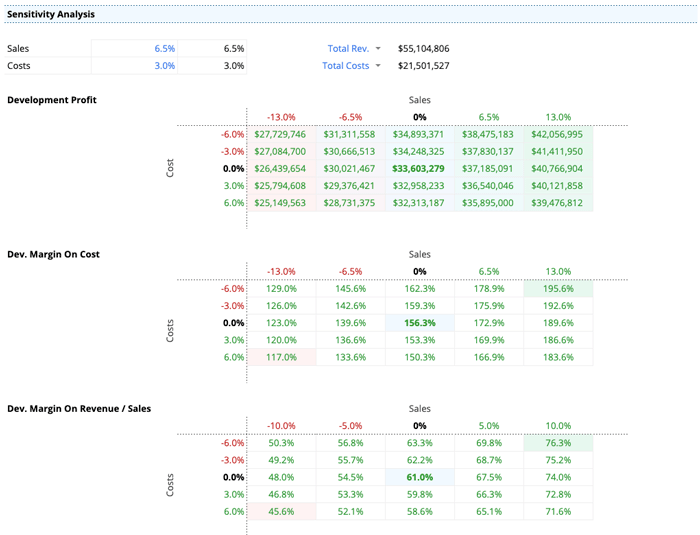Select the bold 61.0% margin on revenue cell
The height and width of the screenshot is (535, 700).
(419, 477)
